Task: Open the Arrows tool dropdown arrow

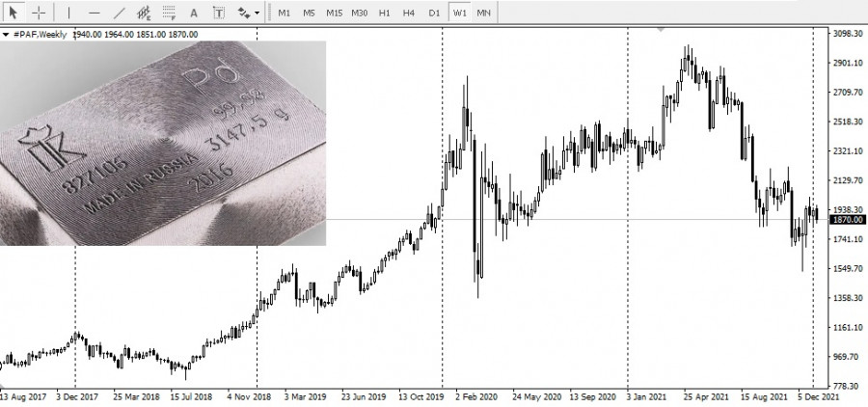Action: point(257,13)
